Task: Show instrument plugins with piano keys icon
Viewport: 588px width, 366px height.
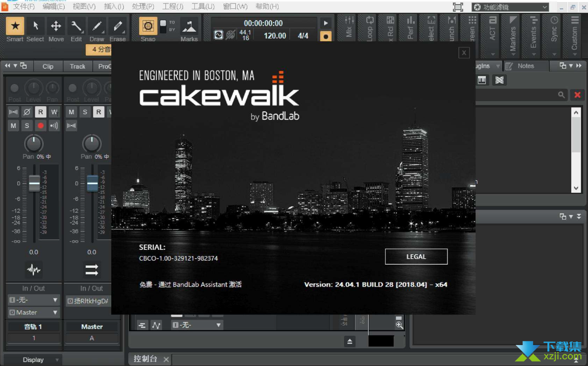Action: (482, 80)
